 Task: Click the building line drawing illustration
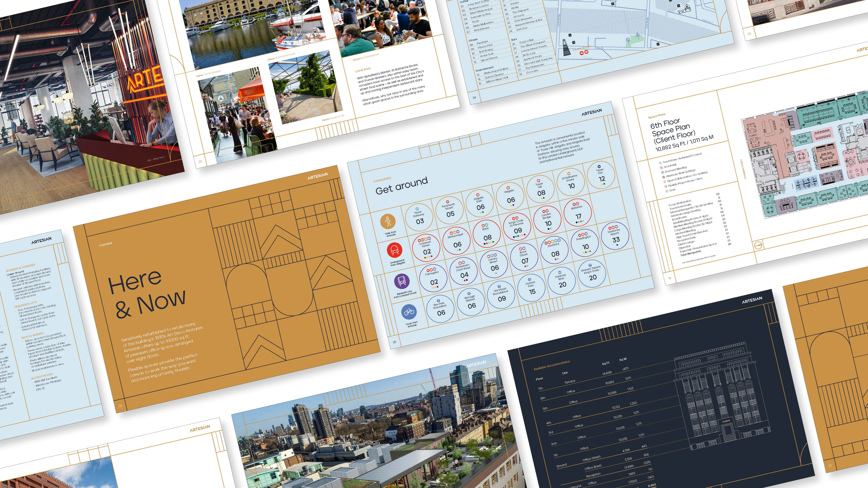tap(721, 397)
